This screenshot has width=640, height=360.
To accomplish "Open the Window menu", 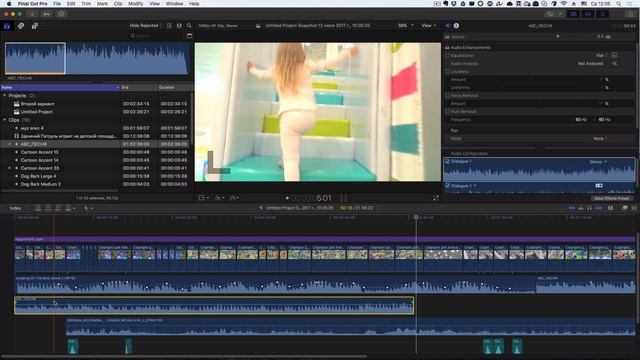I will (x=174, y=4).
